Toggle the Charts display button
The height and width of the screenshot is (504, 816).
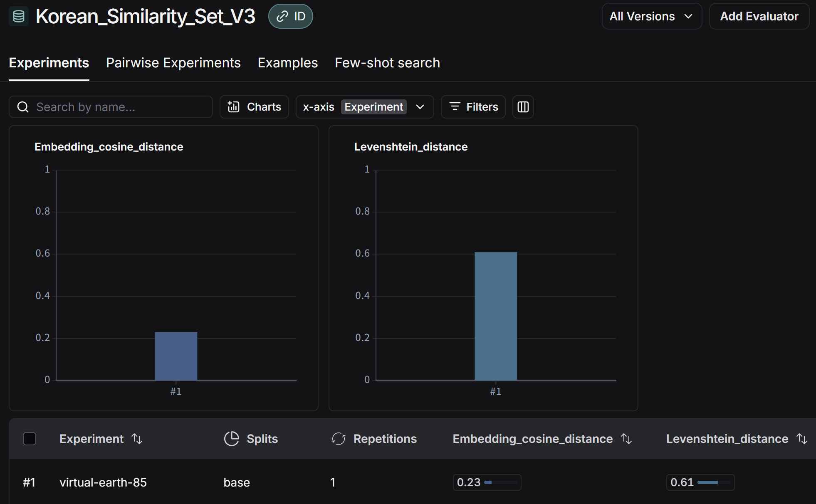point(254,107)
